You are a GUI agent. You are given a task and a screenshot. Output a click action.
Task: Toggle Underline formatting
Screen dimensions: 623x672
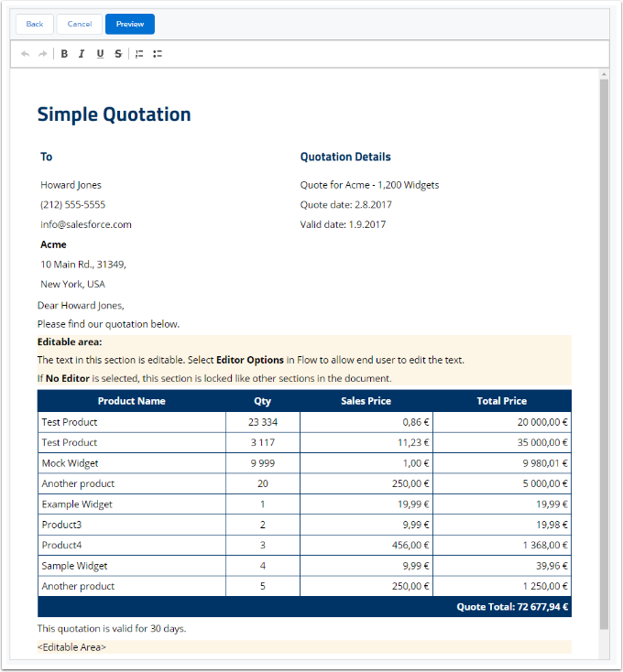pyautogui.click(x=100, y=54)
